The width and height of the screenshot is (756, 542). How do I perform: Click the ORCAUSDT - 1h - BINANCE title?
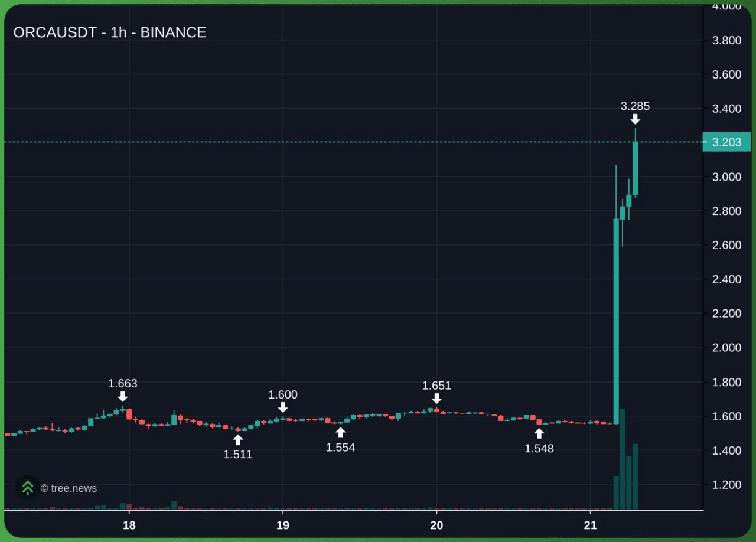pyautogui.click(x=110, y=32)
